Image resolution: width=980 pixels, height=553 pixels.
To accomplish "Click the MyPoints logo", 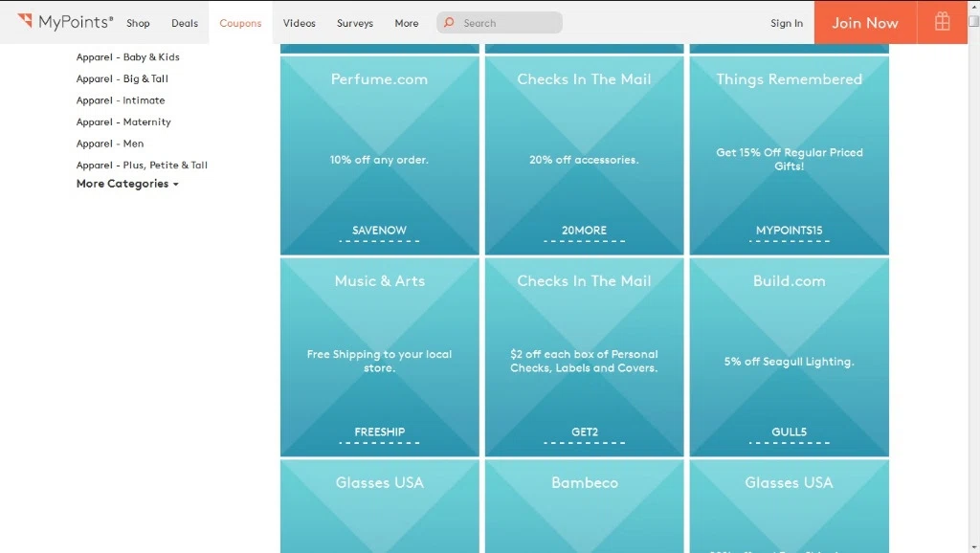I will 65,22.
